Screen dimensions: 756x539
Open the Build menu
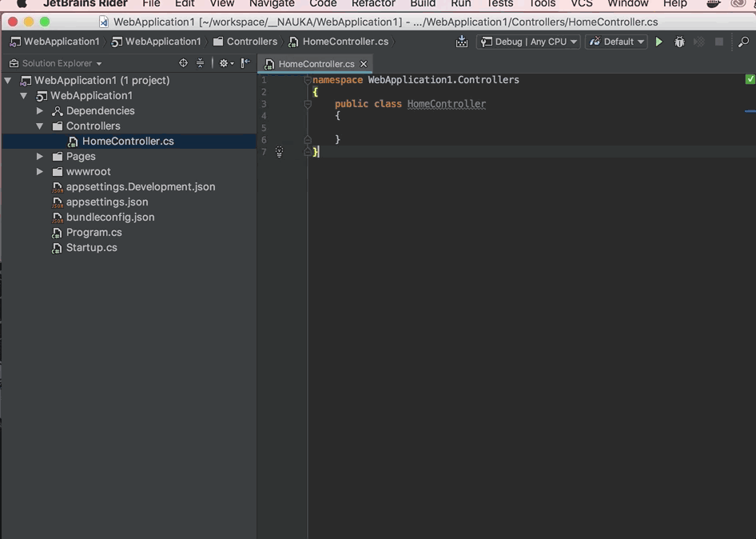[423, 3]
